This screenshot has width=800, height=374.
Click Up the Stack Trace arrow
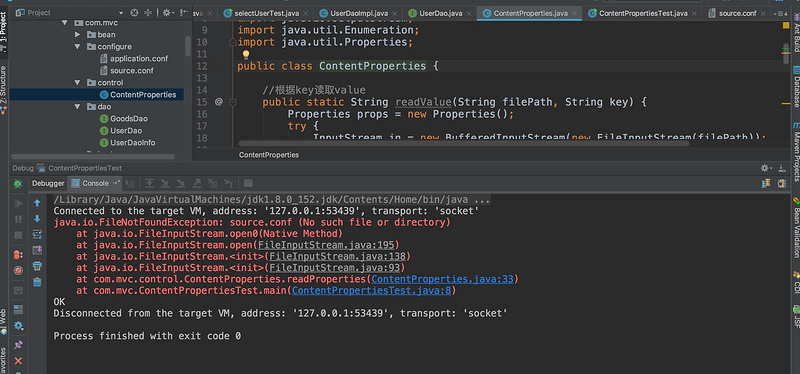pos(37,203)
